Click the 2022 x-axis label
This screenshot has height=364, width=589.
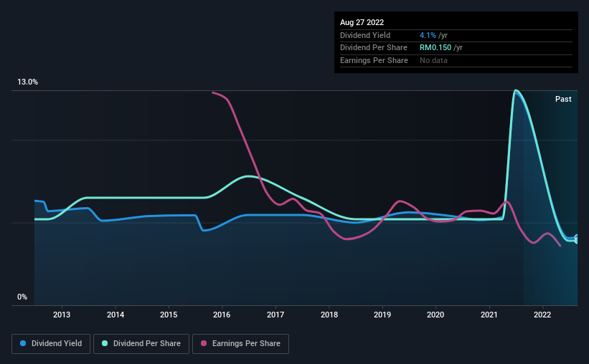[x=542, y=315]
